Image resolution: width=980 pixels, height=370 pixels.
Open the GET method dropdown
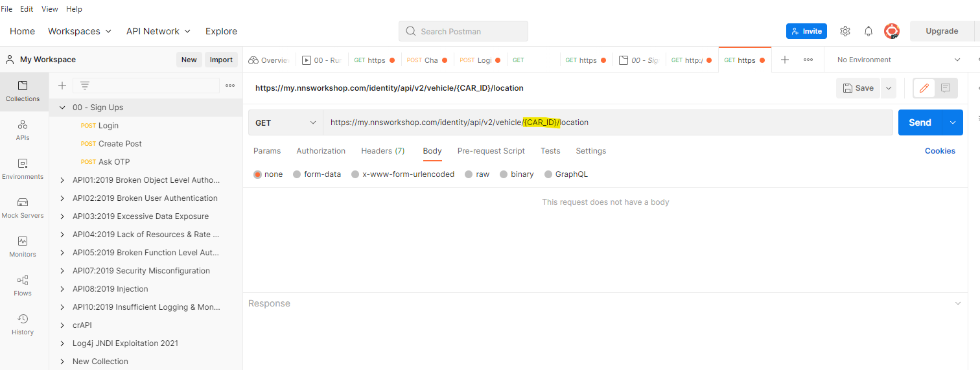tap(285, 122)
